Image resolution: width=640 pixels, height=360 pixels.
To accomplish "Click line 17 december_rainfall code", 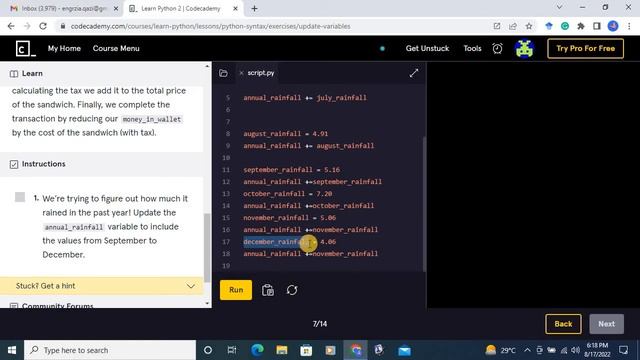I will pyautogui.click(x=290, y=242).
